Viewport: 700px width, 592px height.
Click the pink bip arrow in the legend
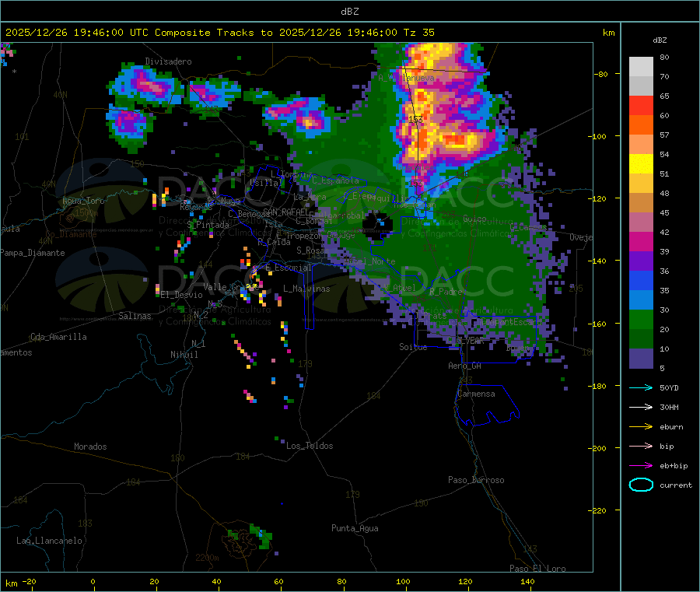pyautogui.click(x=641, y=446)
